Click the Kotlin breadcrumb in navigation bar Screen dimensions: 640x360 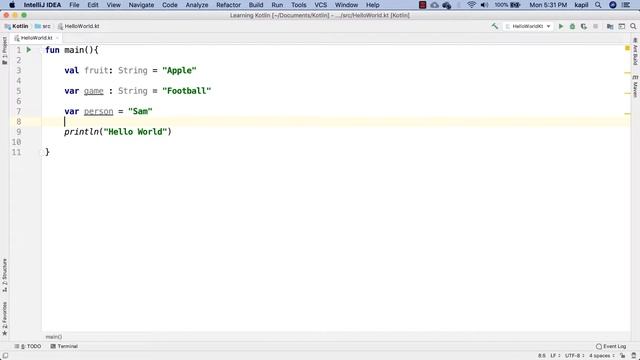point(16,26)
